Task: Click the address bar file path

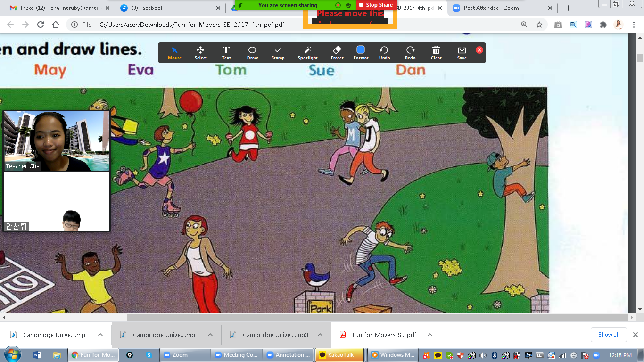Action: [x=192, y=25]
